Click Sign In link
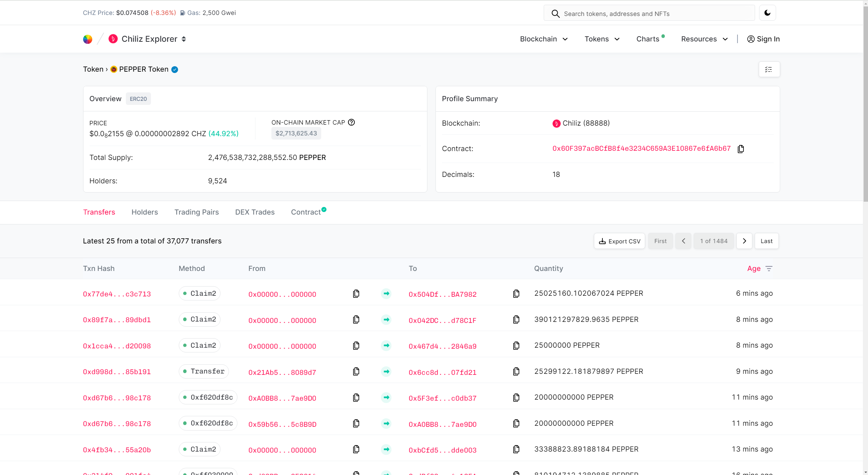 pyautogui.click(x=763, y=39)
